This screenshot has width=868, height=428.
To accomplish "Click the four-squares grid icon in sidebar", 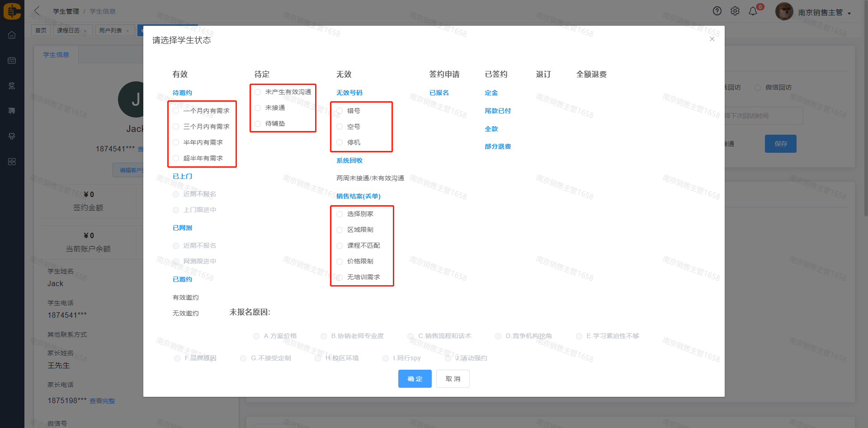I will click(12, 161).
